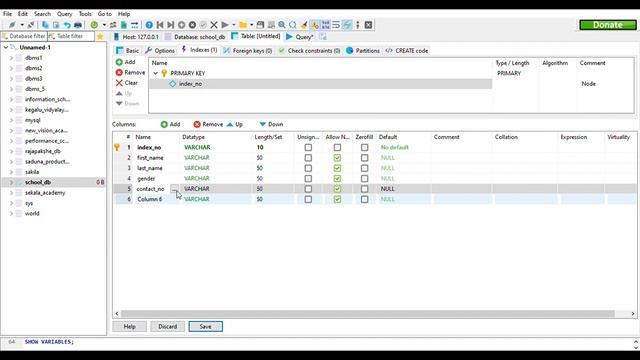Check Unsigned for first_name row
640x360 pixels.
(308, 158)
